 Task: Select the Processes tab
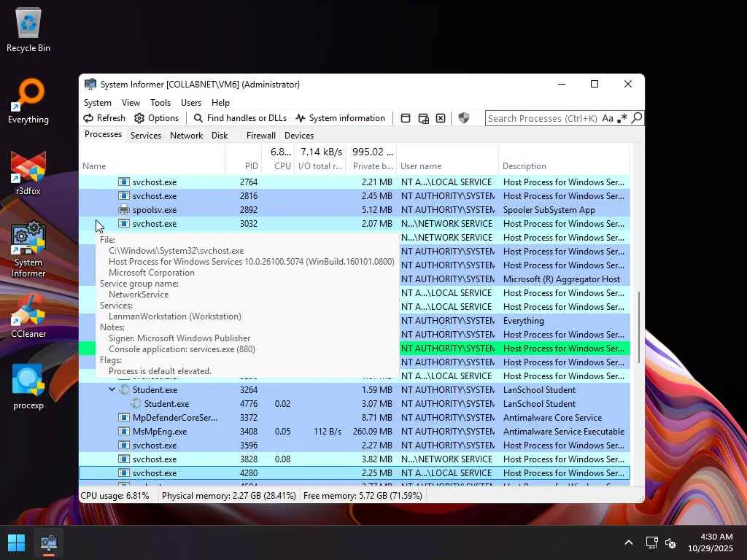[x=103, y=134]
